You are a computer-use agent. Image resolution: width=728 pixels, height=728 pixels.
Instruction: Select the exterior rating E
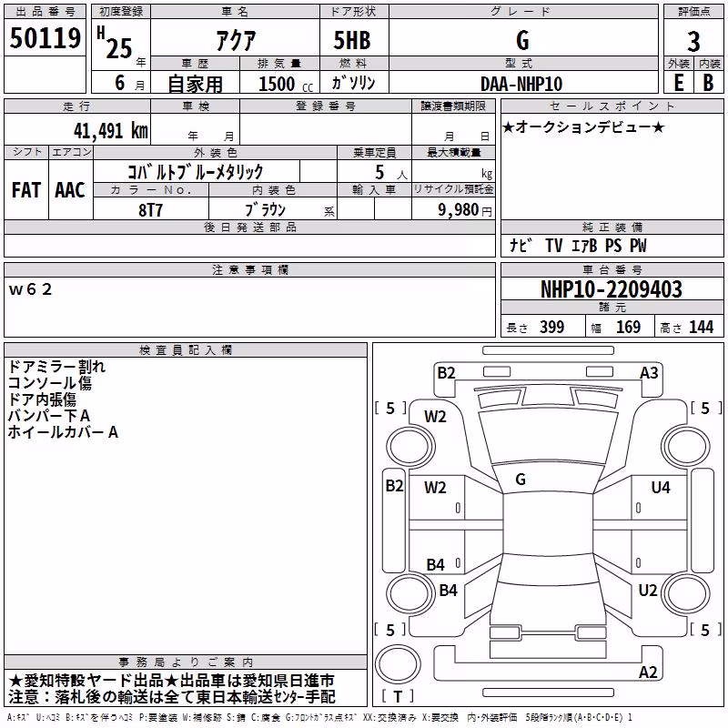[x=678, y=83]
